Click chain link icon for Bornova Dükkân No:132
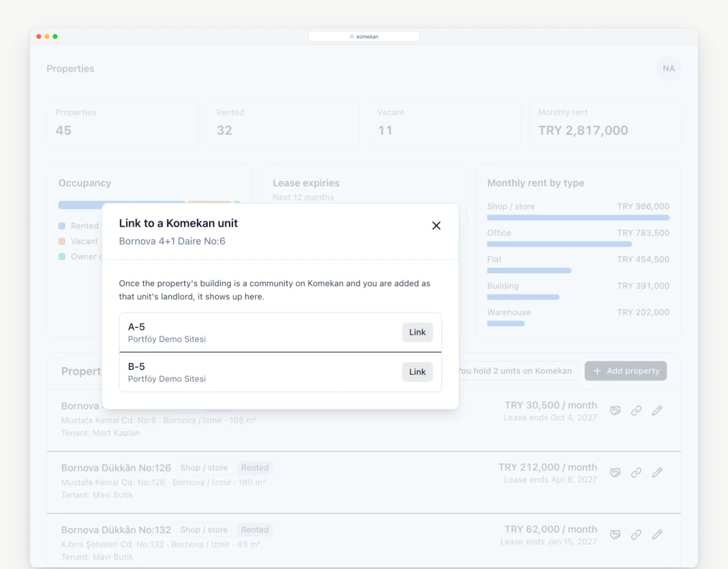728x569 pixels. click(x=636, y=535)
